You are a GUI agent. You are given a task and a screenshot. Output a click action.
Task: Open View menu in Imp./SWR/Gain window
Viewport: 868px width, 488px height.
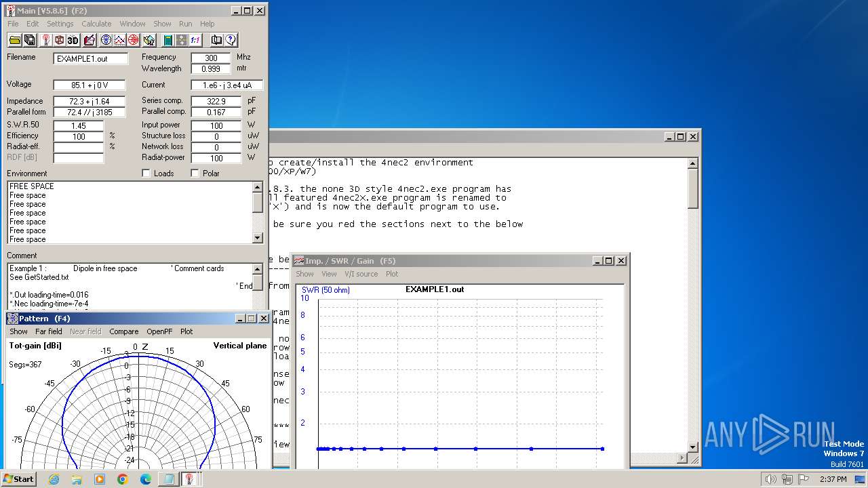click(x=329, y=274)
